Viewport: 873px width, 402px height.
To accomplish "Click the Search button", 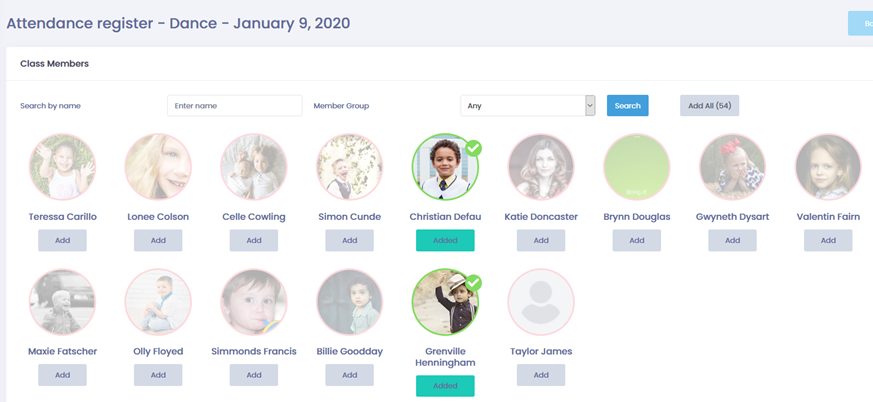I will 627,106.
